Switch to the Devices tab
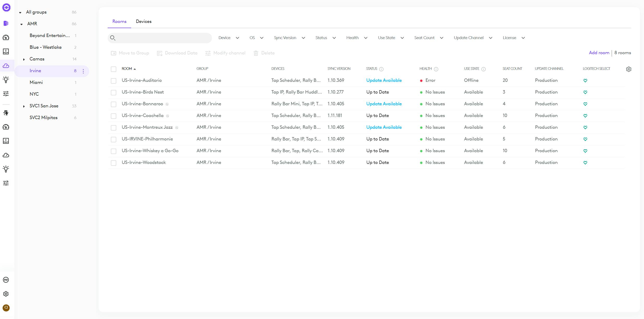The height and width of the screenshot is (319, 644). pos(143,21)
